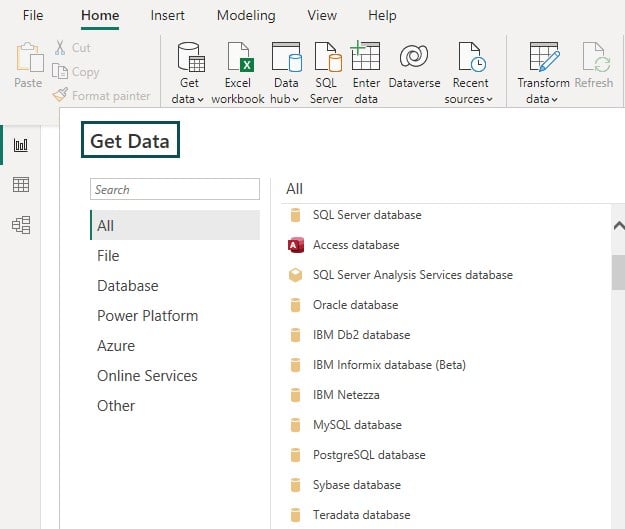Select the Format painter brush
This screenshot has height=529, width=625.
[x=61, y=95]
